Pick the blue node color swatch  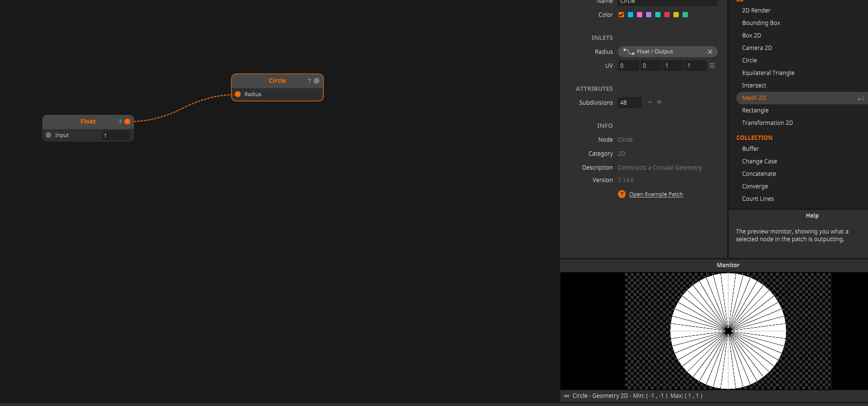630,15
